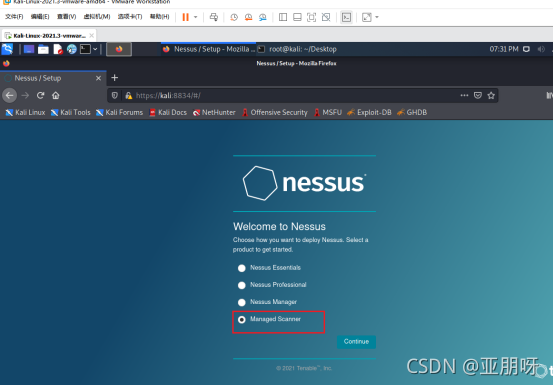Toggle the thumbnail bar icon in VMware toolbar
The image size is (554, 385).
[x=297, y=17]
